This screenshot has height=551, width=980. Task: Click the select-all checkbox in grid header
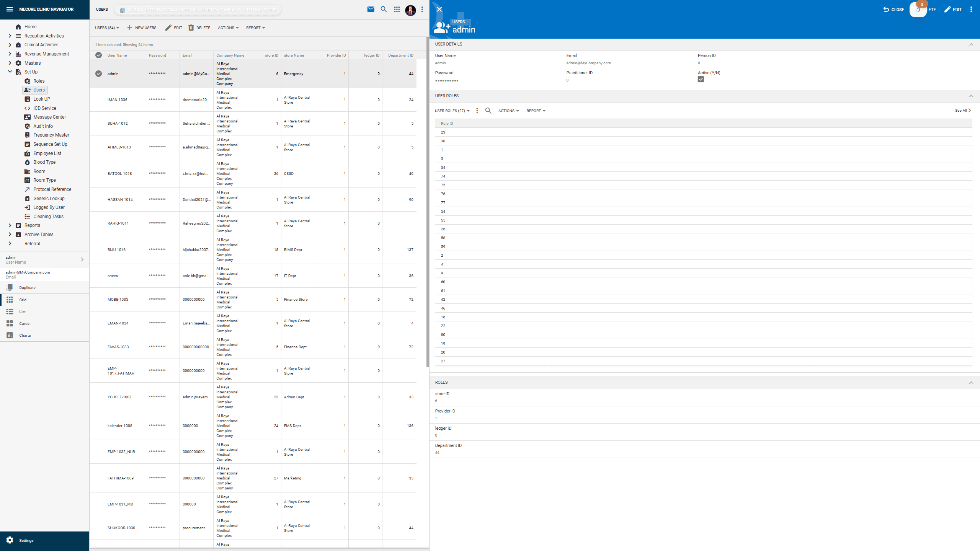click(x=98, y=55)
